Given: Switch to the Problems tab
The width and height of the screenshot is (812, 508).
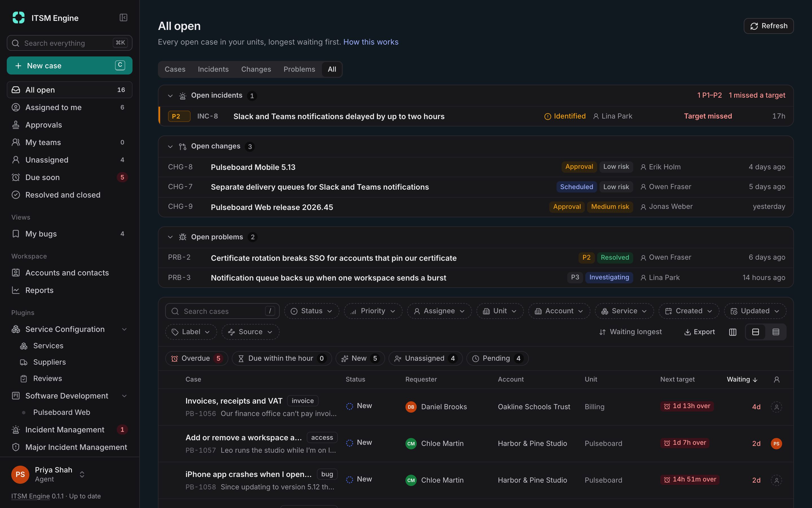Looking at the screenshot, I should click(x=299, y=69).
